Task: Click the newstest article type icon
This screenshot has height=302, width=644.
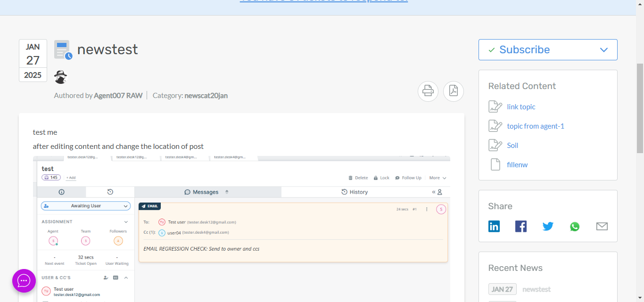Action: click(63, 49)
